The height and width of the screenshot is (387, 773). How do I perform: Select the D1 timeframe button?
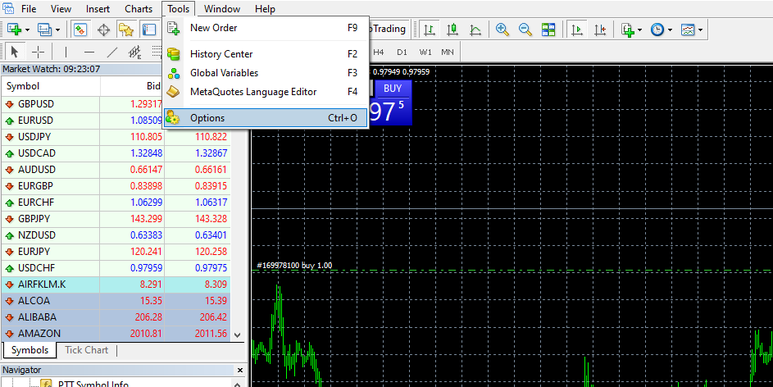tap(402, 52)
